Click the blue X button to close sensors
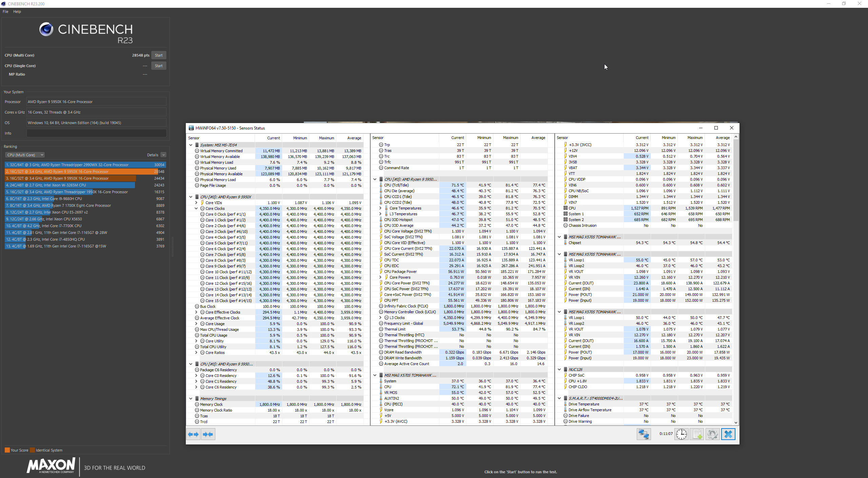This screenshot has width=868, height=478. (728, 434)
